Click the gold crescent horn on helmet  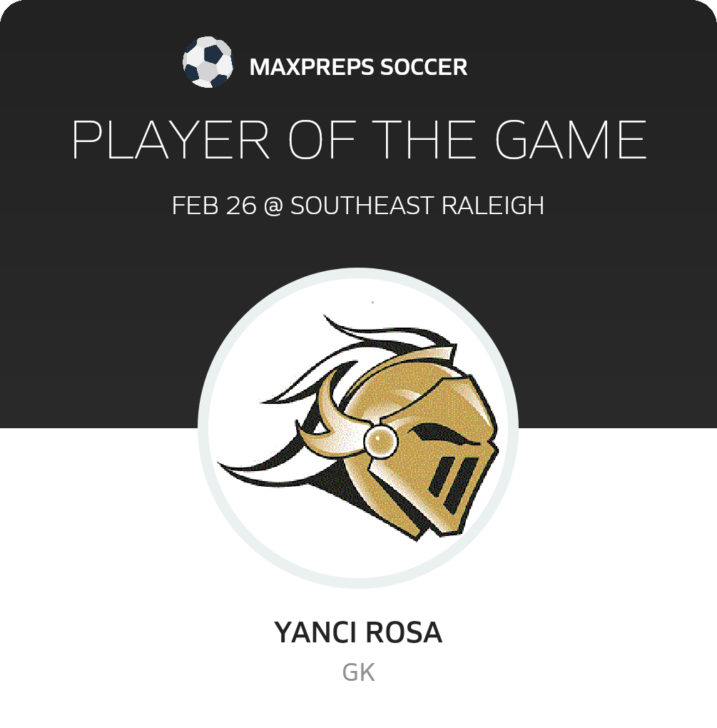[x=332, y=418]
